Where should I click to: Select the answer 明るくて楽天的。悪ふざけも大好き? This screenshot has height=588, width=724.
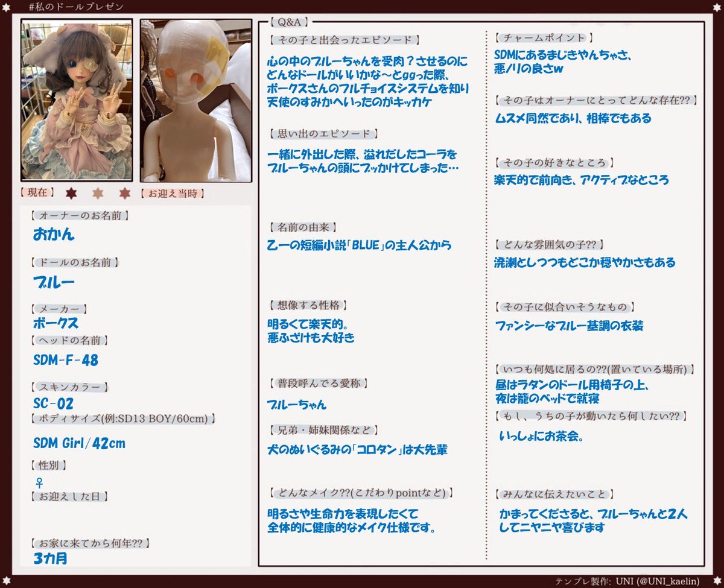coord(311,330)
